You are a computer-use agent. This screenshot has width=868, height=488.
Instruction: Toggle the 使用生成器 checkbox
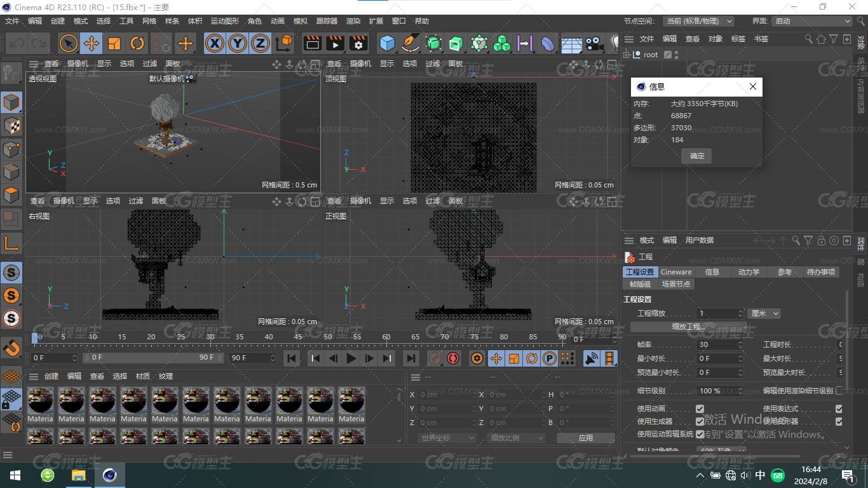700,421
